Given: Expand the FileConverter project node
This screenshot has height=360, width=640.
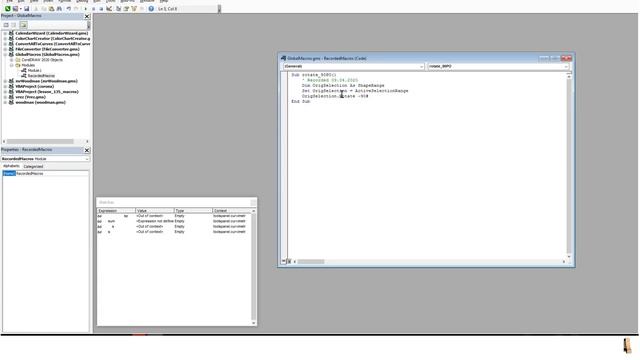Looking at the screenshot, I should point(5,49).
